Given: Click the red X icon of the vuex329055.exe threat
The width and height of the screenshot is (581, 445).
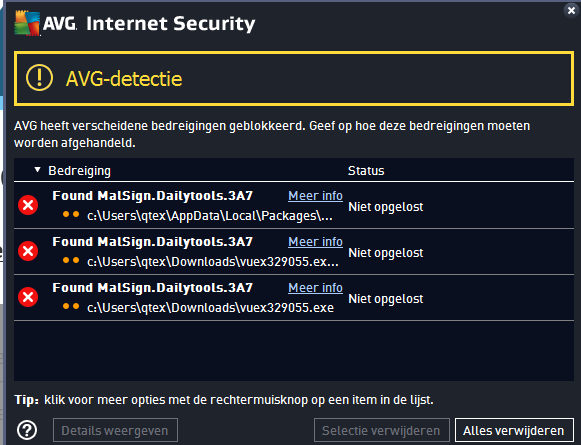Looking at the screenshot, I should 28,297.
